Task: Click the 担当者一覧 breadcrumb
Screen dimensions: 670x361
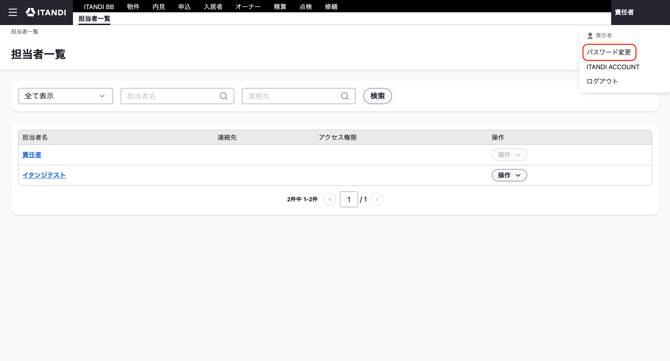Action: 25,32
